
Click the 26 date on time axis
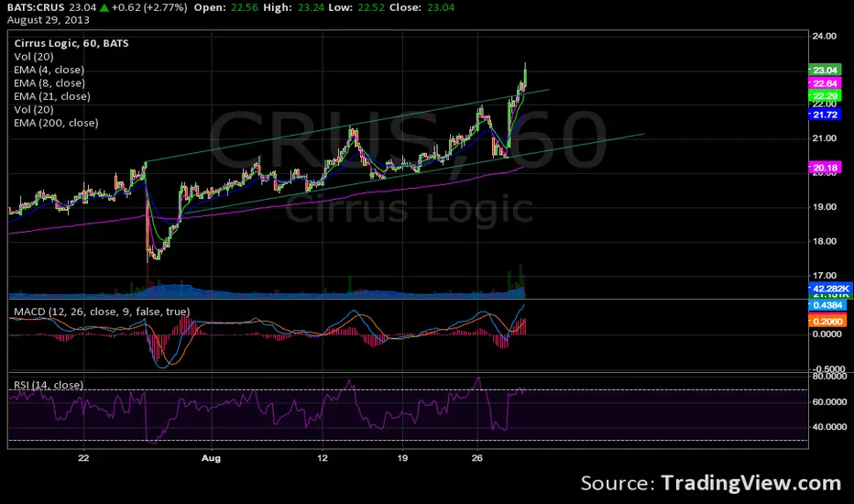pos(477,457)
